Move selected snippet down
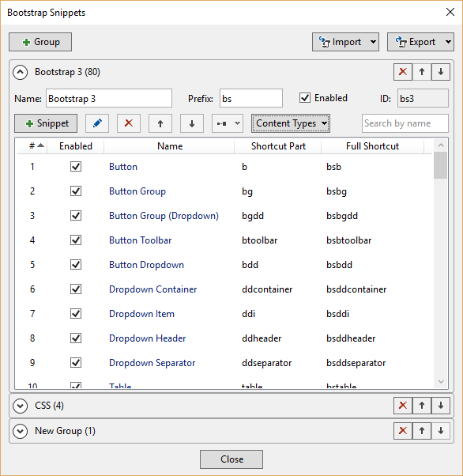Viewport: 463px width, 476px height. click(192, 123)
